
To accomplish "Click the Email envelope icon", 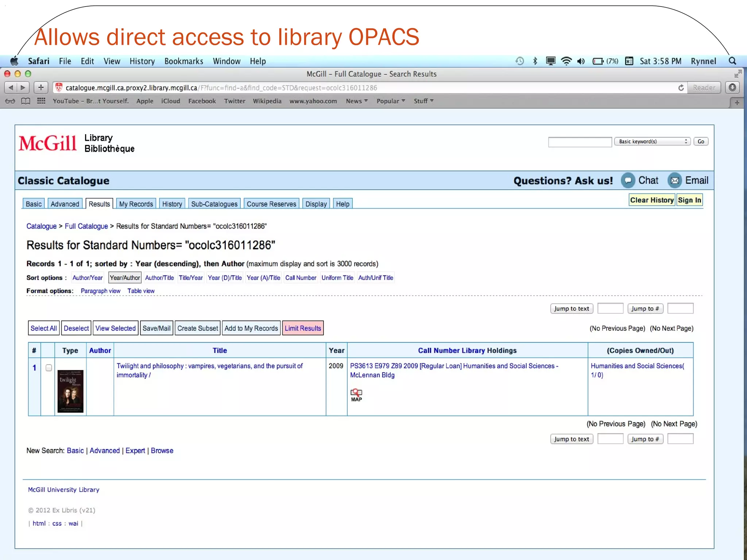I will (675, 180).
